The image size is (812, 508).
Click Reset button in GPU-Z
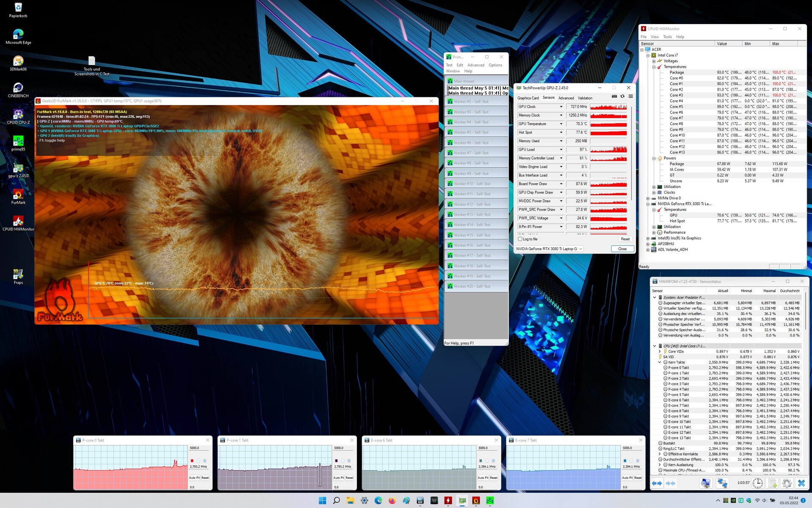click(625, 239)
